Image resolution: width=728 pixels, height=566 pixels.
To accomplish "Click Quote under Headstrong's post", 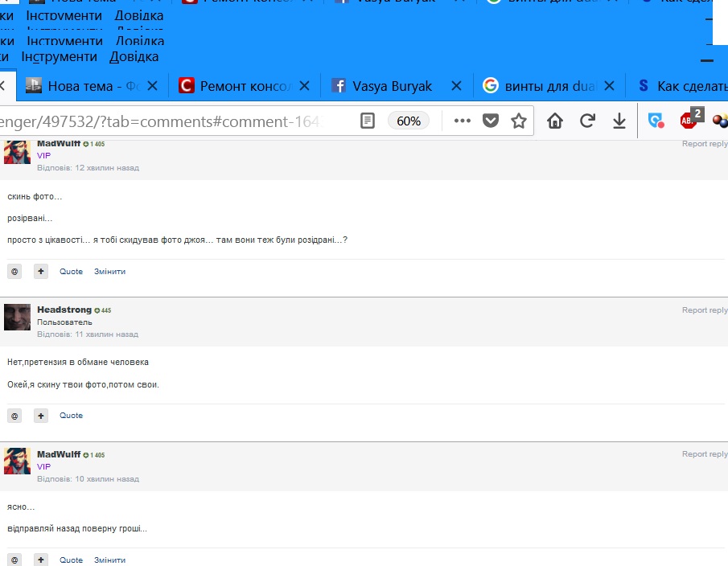I will [71, 416].
